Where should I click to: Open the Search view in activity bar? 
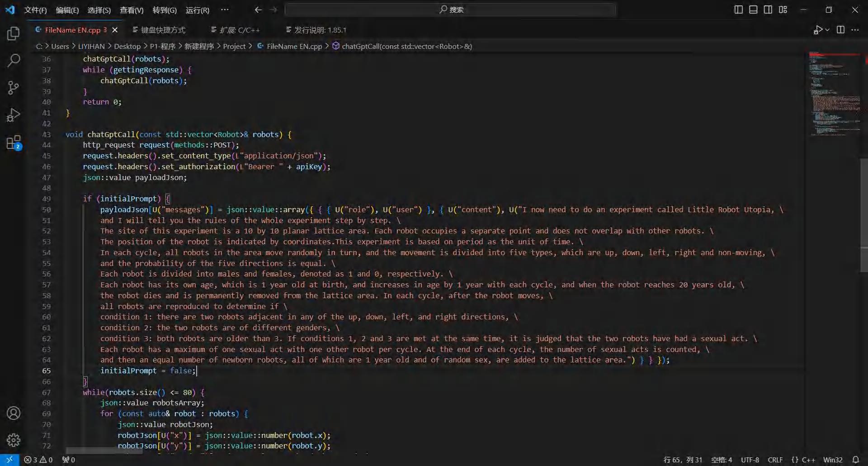tap(14, 61)
